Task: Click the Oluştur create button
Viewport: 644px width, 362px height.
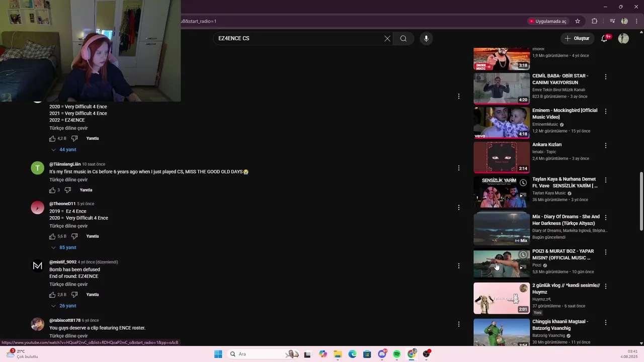Action: [x=577, y=38]
